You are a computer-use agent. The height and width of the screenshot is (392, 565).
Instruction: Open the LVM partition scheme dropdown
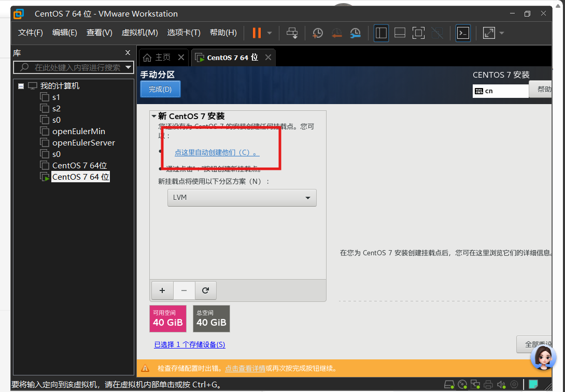pos(242,198)
